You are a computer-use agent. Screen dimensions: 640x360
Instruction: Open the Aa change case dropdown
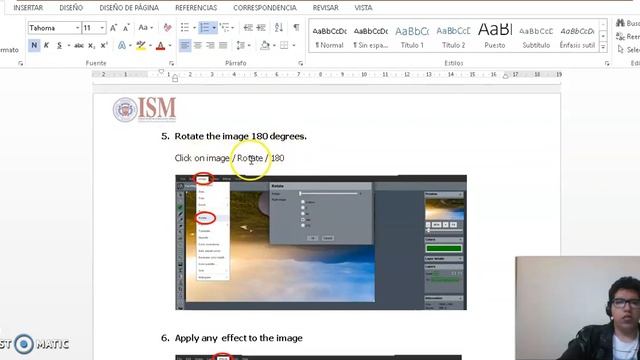145,28
